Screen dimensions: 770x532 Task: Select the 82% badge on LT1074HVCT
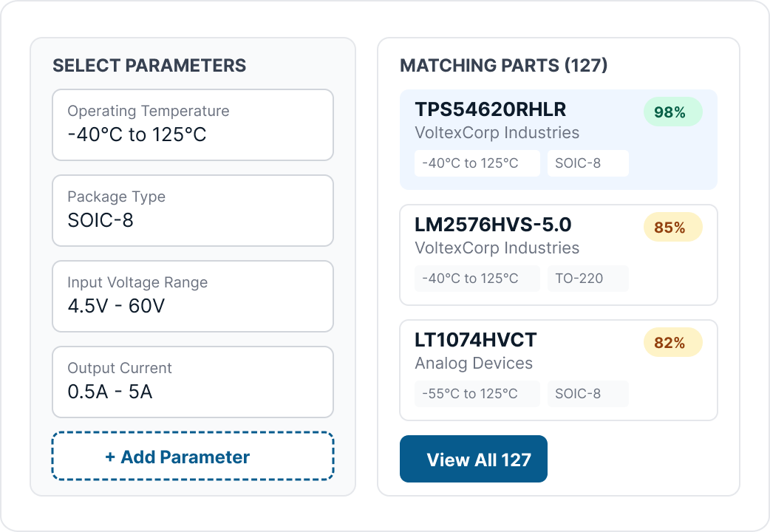tap(672, 343)
